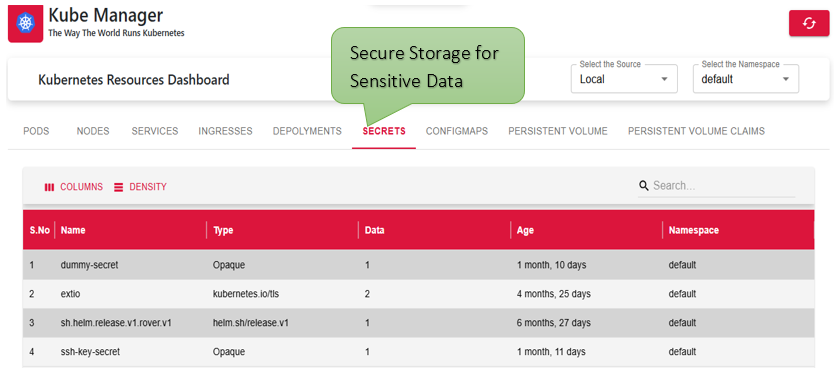
Task: Go to the PERSISTENT VOLUME CLAIMS tab
Action: 696,131
